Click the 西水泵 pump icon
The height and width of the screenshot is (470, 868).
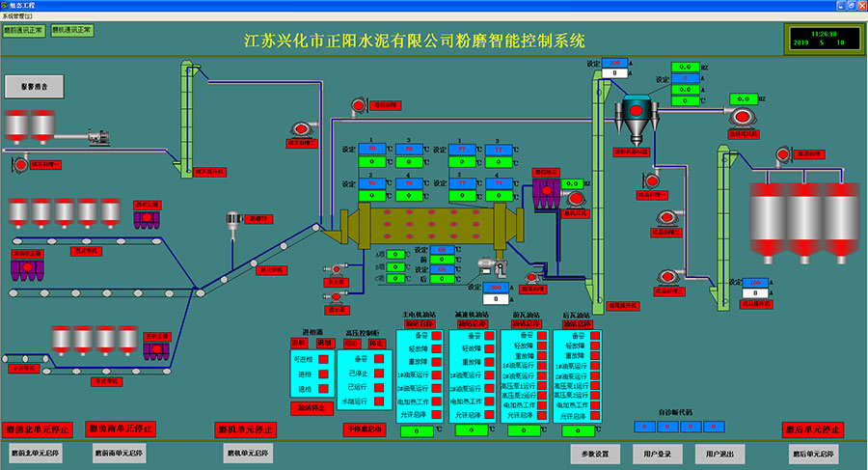[336, 297]
